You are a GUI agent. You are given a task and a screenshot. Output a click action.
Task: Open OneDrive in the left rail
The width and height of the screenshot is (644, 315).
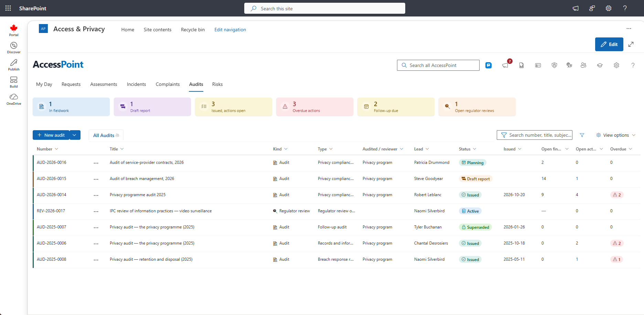pyautogui.click(x=14, y=99)
